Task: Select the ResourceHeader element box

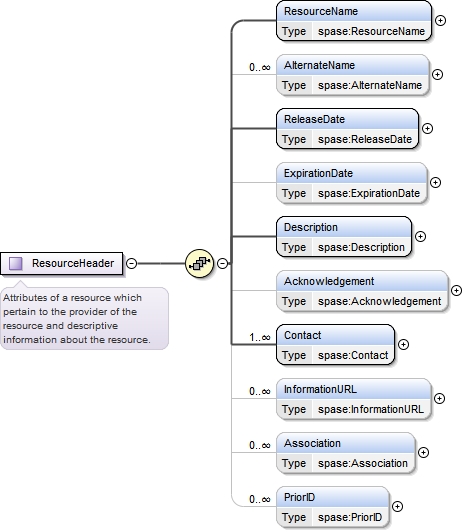Action: tap(61, 263)
